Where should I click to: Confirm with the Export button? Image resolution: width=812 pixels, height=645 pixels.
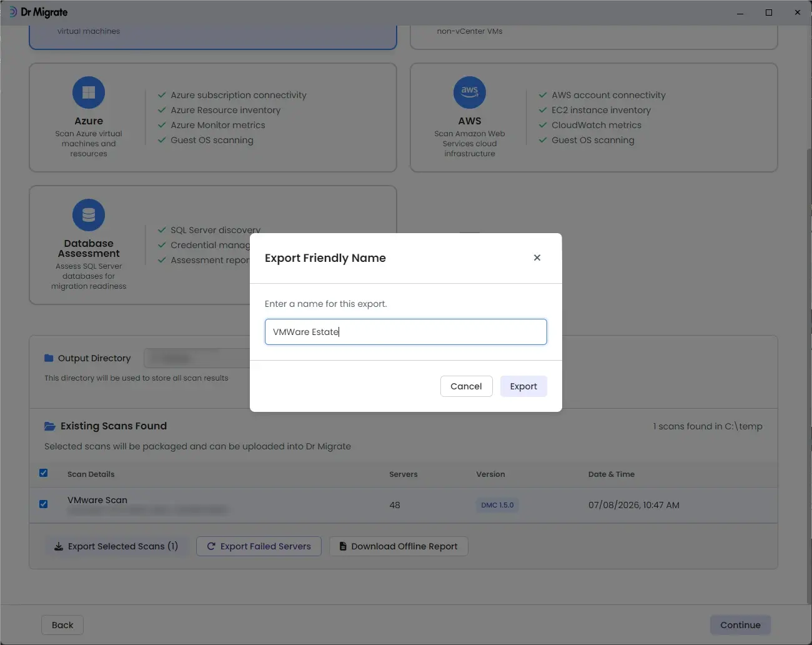[523, 386]
